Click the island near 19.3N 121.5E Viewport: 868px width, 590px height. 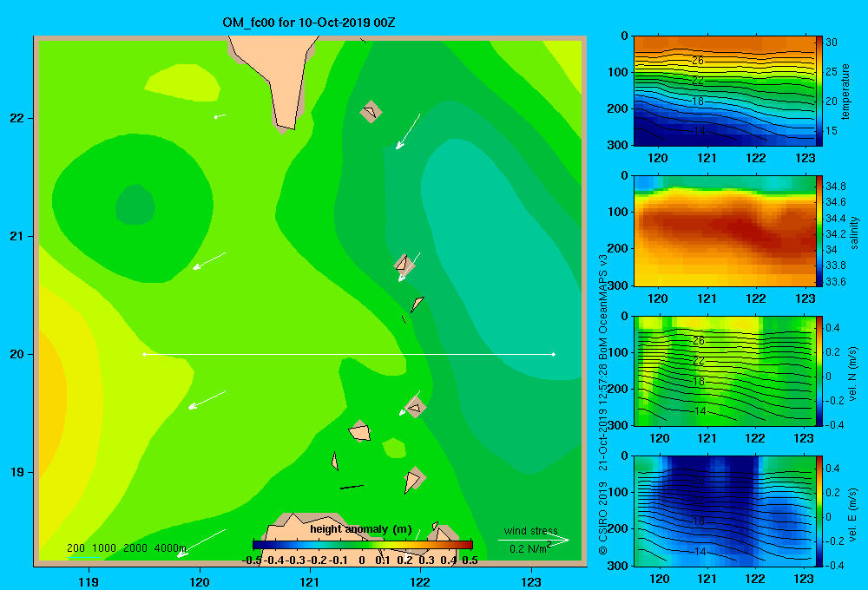360,431
